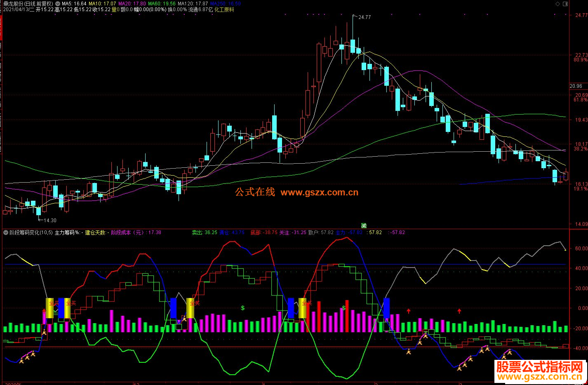Click the 80.9% retracement level label
The height and width of the screenshot is (385, 588).
[x=581, y=60]
